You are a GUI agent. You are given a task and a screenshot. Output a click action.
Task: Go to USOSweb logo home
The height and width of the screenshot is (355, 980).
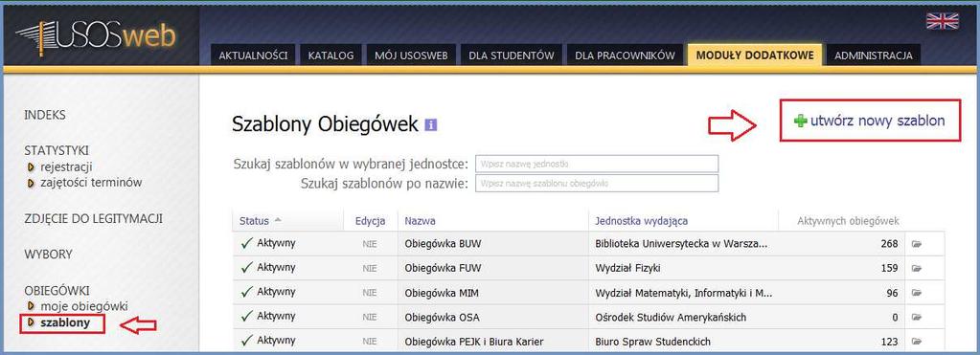click(96, 37)
